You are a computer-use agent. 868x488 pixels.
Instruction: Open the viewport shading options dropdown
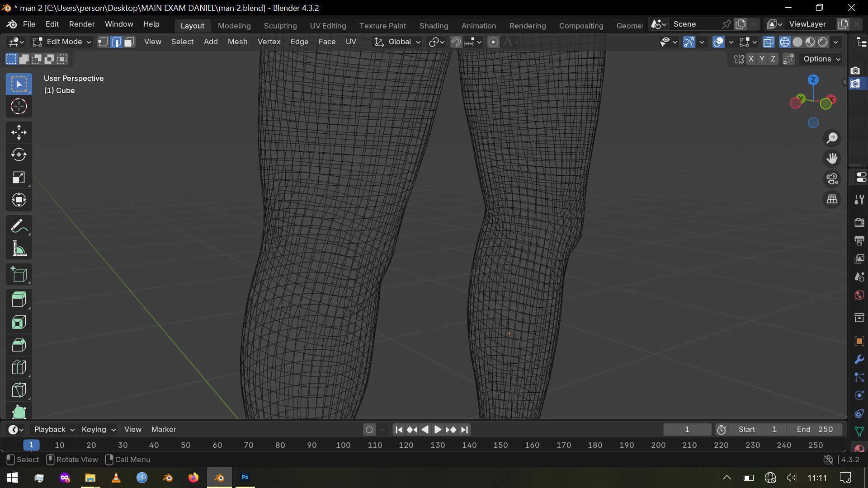pyautogui.click(x=836, y=42)
